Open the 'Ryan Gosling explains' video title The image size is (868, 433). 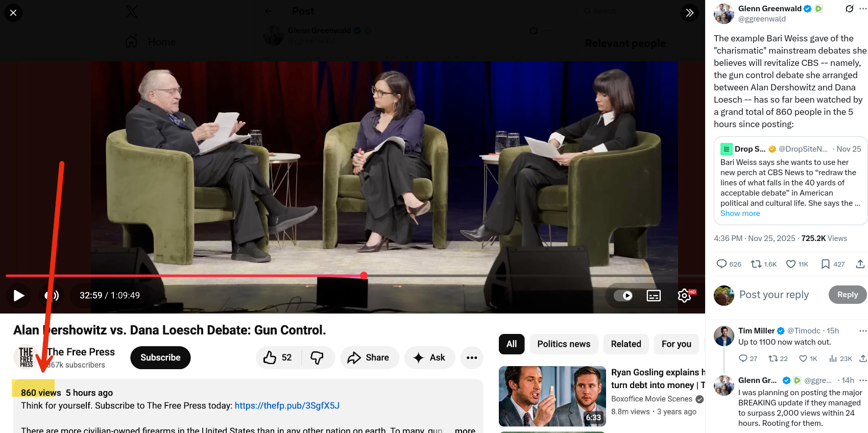click(x=658, y=378)
